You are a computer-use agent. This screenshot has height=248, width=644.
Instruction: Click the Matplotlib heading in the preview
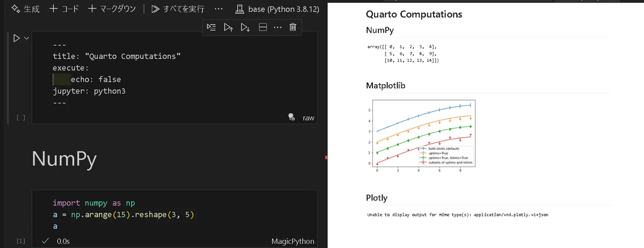pos(385,85)
